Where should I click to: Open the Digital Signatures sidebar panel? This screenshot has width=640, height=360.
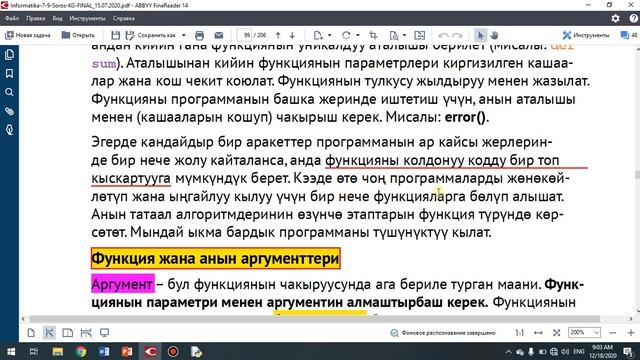(x=9, y=130)
